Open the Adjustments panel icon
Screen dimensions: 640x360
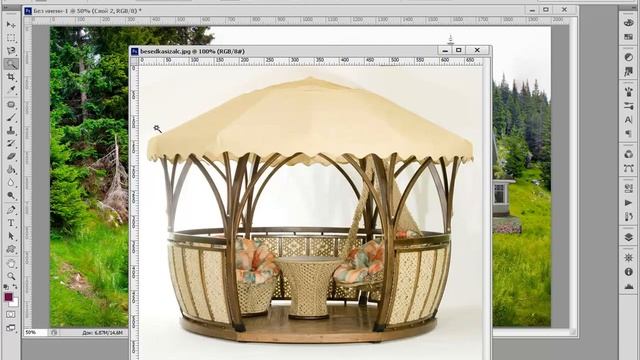pos(629,57)
